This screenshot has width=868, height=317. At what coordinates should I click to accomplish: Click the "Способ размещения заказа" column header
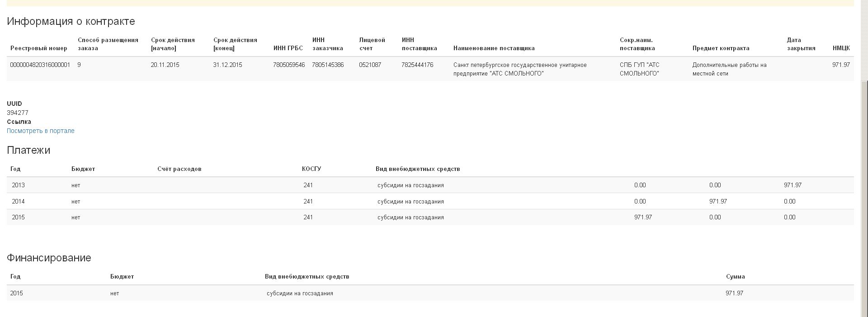tap(108, 44)
